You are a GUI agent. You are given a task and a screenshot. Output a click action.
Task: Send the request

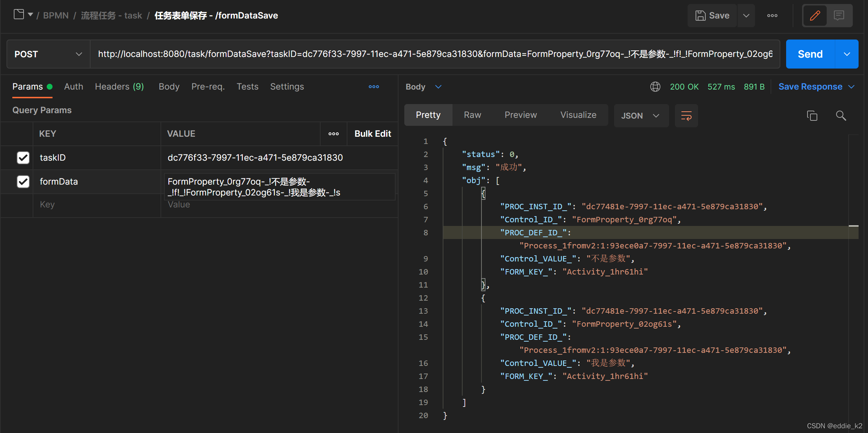coord(810,54)
